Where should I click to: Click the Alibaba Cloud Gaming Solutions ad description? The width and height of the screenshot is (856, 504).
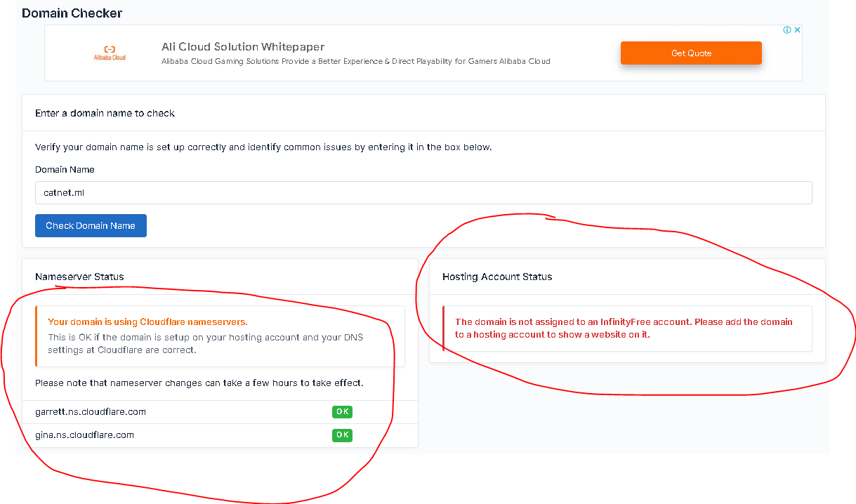(x=355, y=62)
